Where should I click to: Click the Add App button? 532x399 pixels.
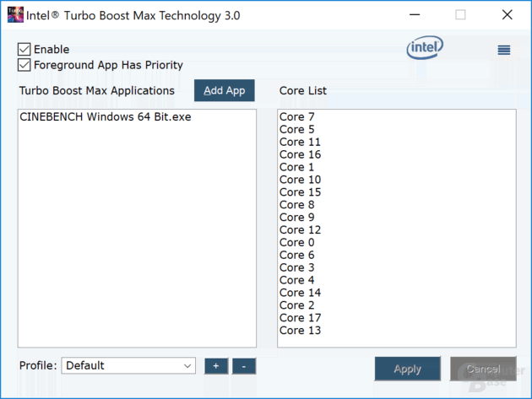click(x=225, y=90)
